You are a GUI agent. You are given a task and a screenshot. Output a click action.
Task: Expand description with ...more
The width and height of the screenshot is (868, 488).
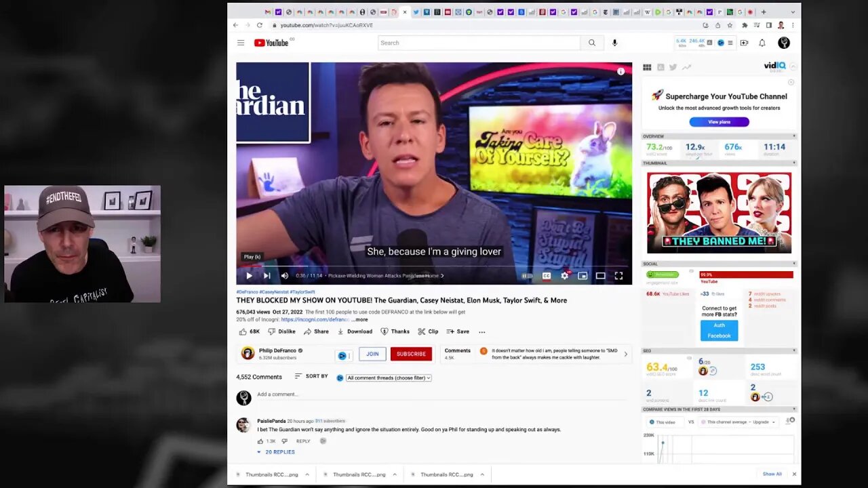[x=359, y=319]
